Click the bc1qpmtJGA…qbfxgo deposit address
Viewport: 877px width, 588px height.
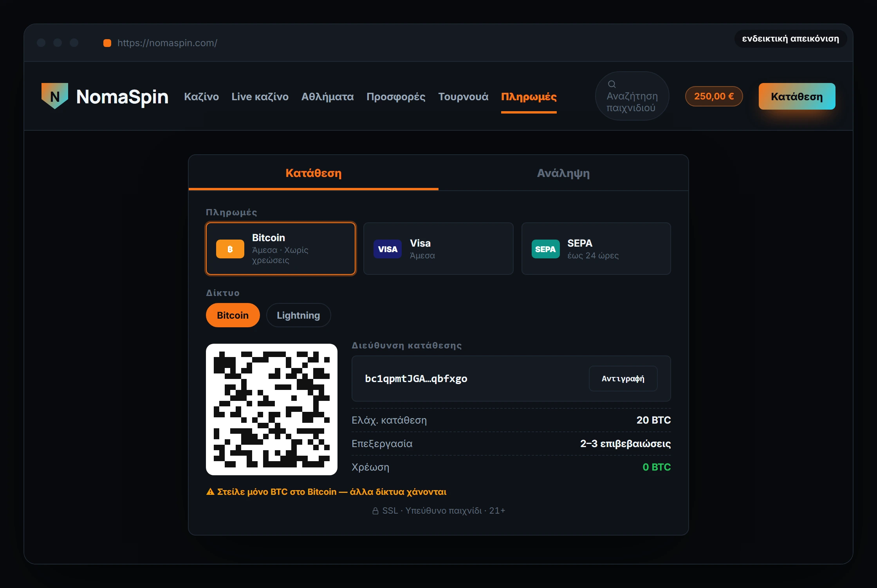(x=416, y=379)
